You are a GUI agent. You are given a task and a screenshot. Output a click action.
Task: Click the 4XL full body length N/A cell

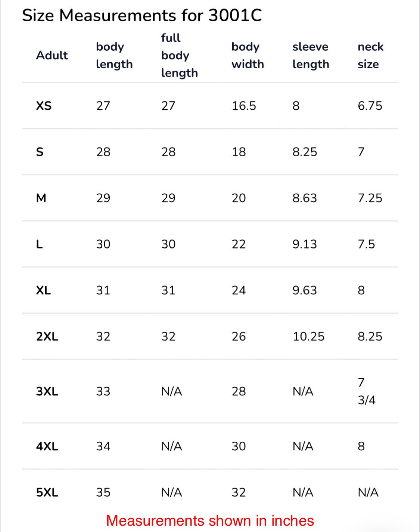coord(171,446)
